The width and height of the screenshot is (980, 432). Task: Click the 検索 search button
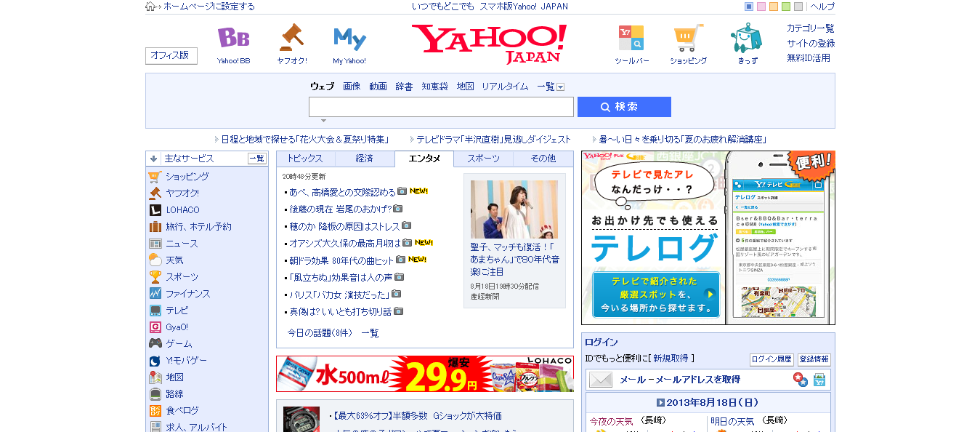click(x=624, y=107)
